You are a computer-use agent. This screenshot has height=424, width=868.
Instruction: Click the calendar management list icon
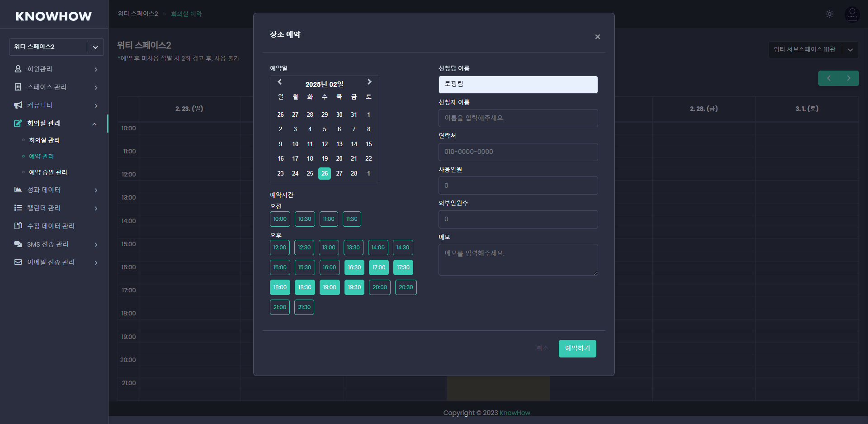(x=18, y=208)
